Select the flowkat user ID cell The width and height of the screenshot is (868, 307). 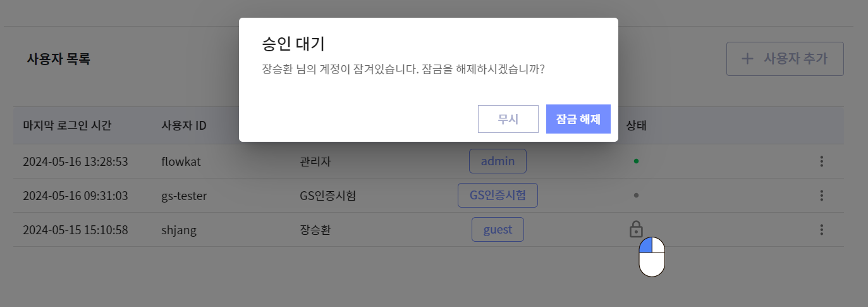181,161
